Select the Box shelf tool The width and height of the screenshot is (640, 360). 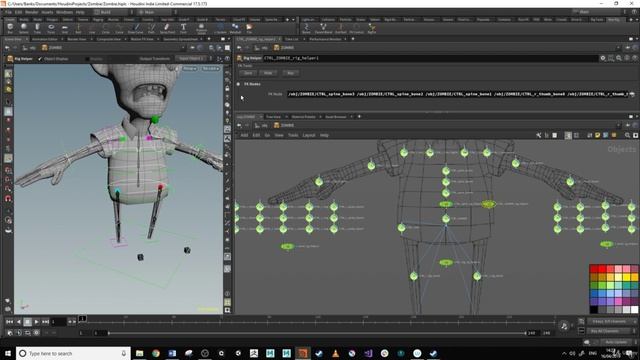coord(10,28)
